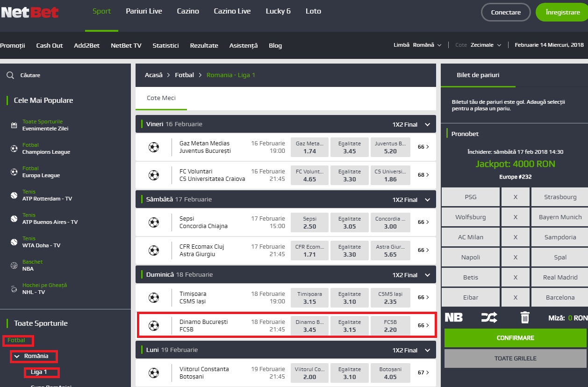Click the green CONFIRMARE button
Image resolution: width=588 pixels, height=387 pixels.
pos(516,338)
